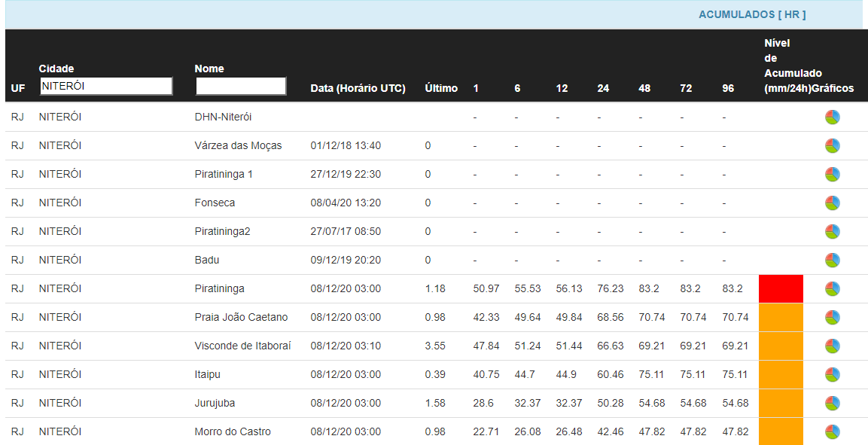View graphs for the Badu station

(832, 261)
